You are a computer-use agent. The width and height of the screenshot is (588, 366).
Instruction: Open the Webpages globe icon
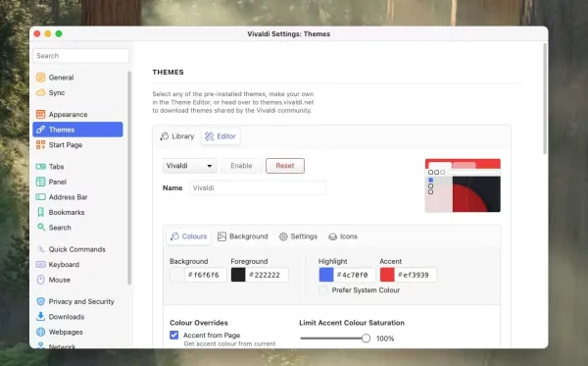click(40, 332)
